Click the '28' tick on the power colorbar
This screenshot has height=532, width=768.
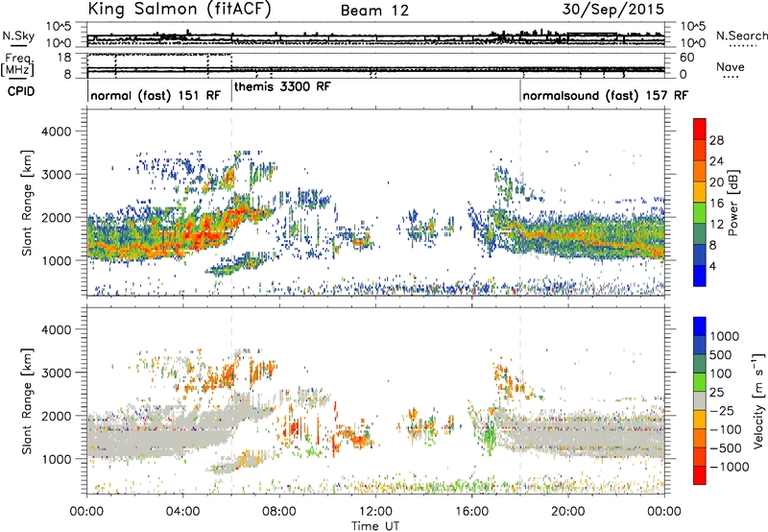[x=716, y=140]
